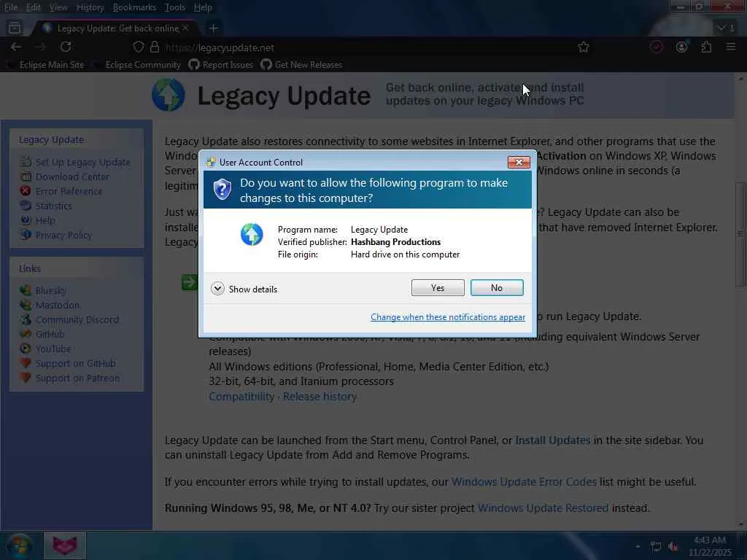
Task: Open the Release history link
Action: [x=320, y=396]
